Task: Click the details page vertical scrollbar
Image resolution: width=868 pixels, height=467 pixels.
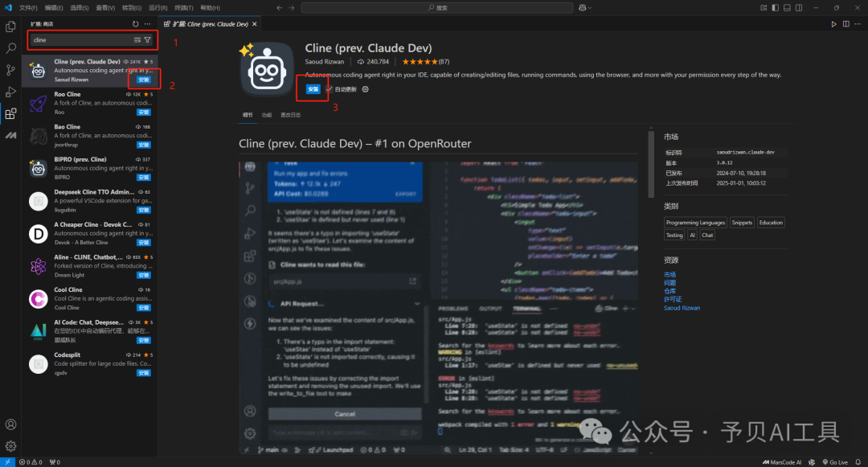Action: (651, 164)
